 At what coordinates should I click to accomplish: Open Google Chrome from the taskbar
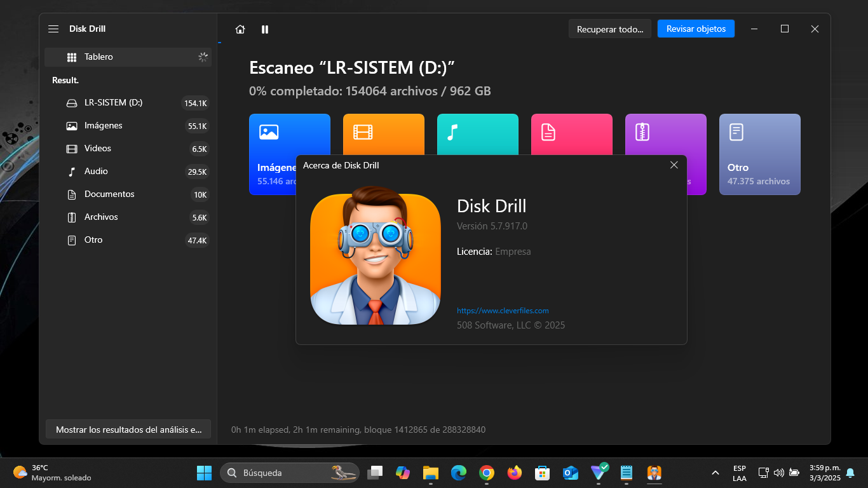(487, 473)
